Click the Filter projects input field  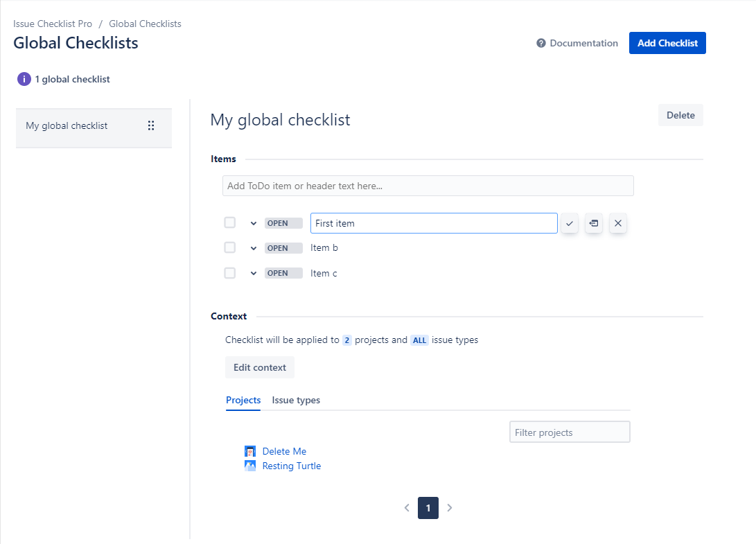[x=570, y=432]
